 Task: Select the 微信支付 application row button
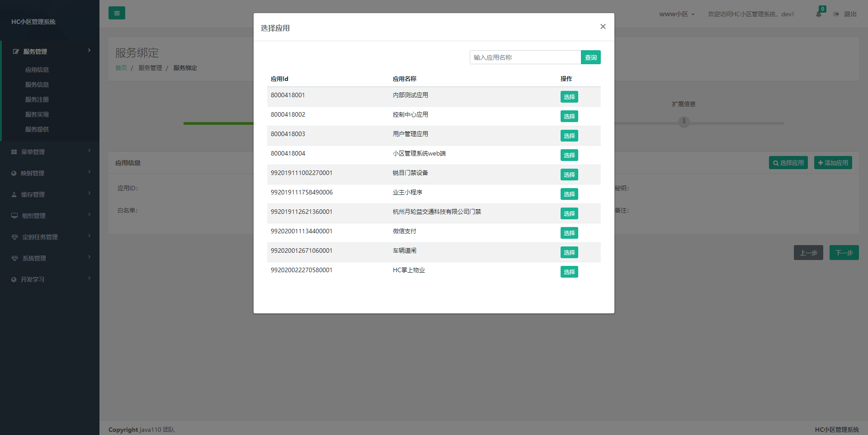click(569, 233)
